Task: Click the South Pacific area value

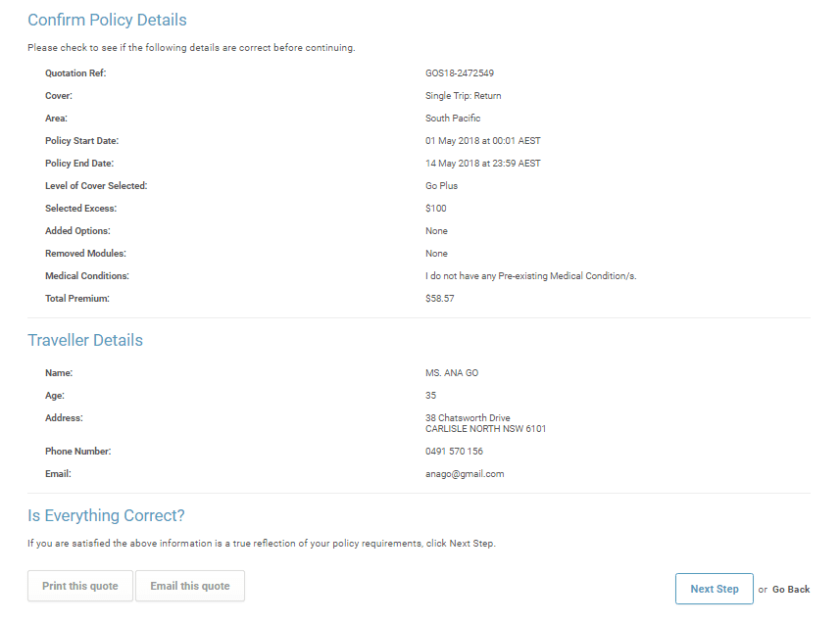Action: tap(453, 119)
